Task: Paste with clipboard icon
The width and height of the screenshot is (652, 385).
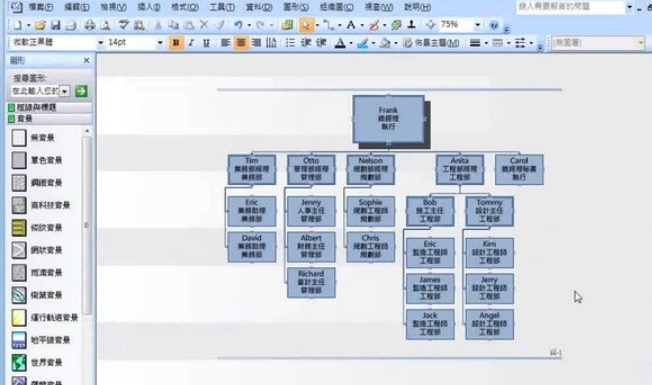Action: click(x=189, y=25)
